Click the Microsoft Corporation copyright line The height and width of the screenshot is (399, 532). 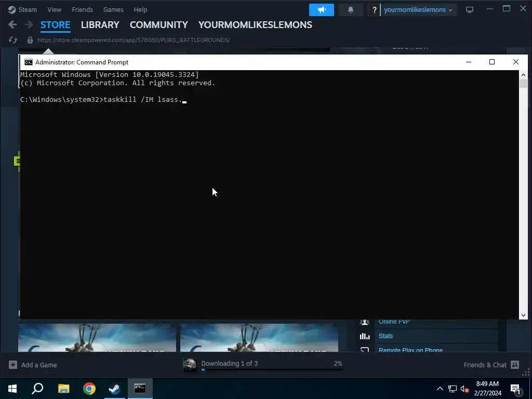point(117,83)
